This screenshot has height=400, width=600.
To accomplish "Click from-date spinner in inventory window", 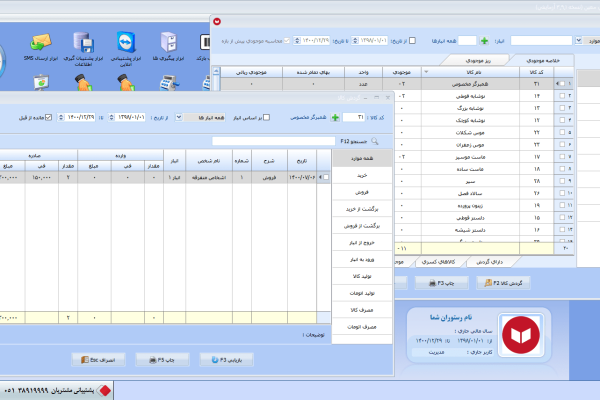I will coord(355,40).
